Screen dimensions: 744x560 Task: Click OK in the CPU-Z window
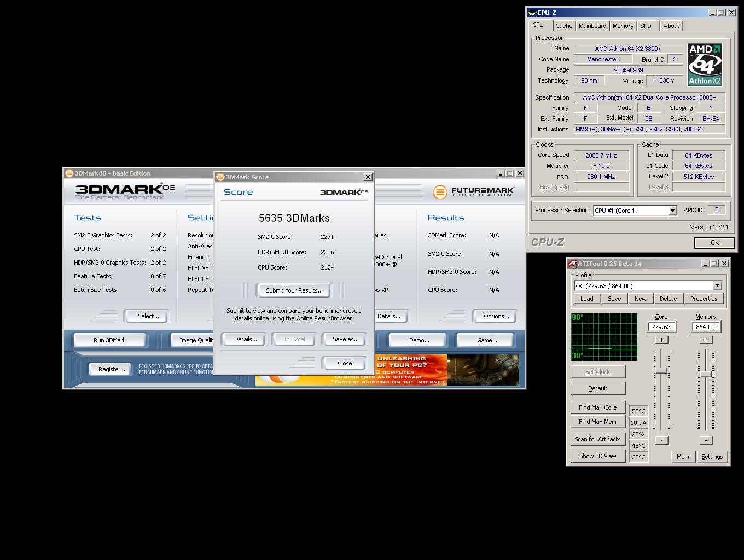pyautogui.click(x=714, y=242)
